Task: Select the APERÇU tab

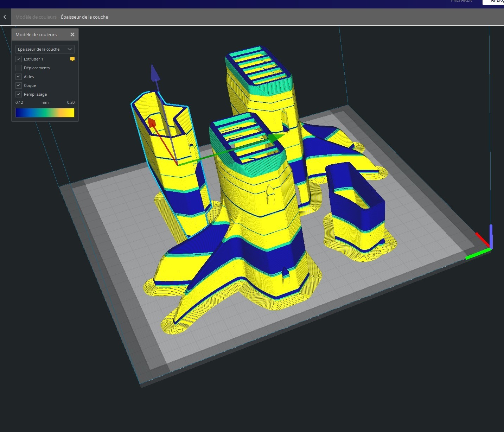Action: tap(496, 1)
